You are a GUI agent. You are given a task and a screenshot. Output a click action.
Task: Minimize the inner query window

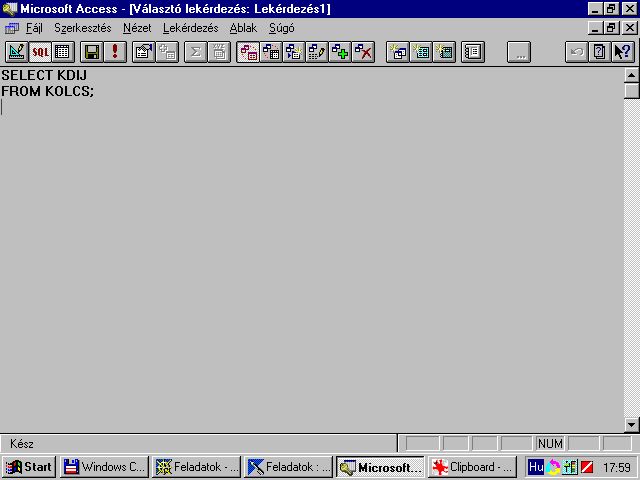pos(596,28)
